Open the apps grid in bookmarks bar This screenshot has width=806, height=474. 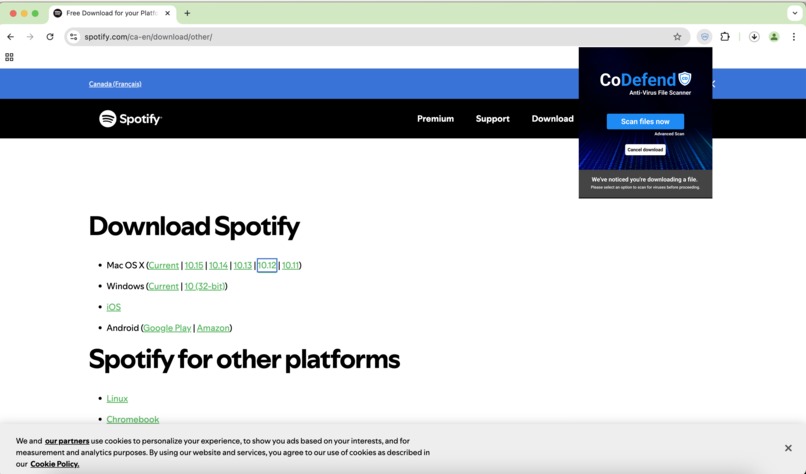click(x=9, y=57)
